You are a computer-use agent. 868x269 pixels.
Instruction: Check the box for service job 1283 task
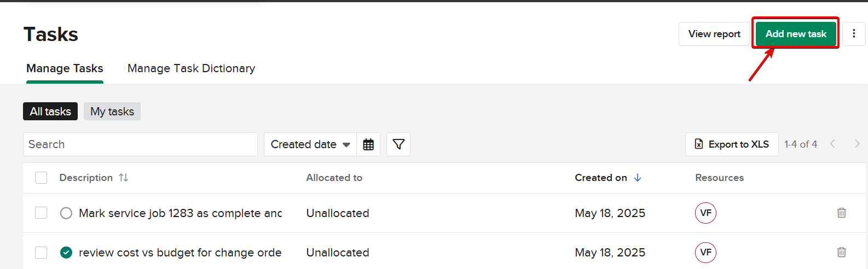tap(41, 213)
